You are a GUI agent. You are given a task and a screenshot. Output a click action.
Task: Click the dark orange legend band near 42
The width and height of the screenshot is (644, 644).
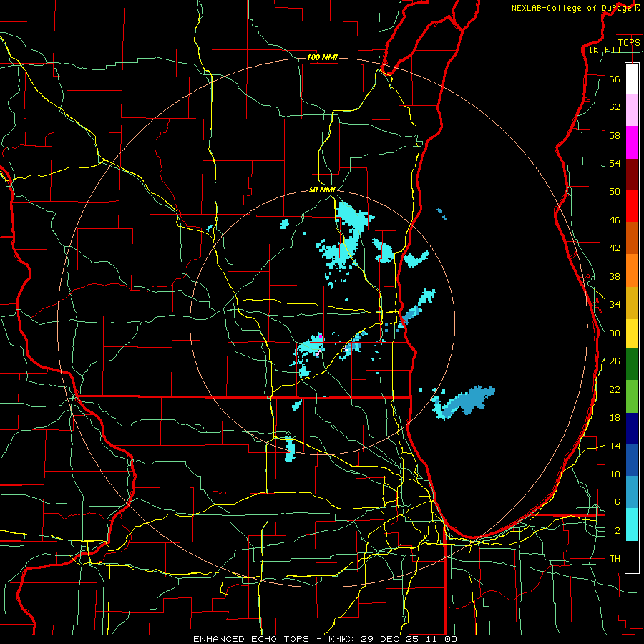tap(632, 238)
